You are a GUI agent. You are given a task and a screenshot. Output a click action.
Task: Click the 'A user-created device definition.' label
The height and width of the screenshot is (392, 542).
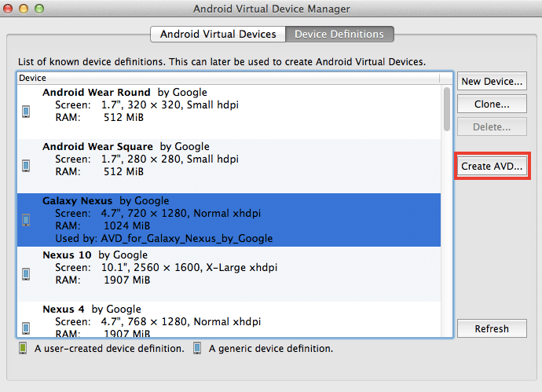click(109, 349)
